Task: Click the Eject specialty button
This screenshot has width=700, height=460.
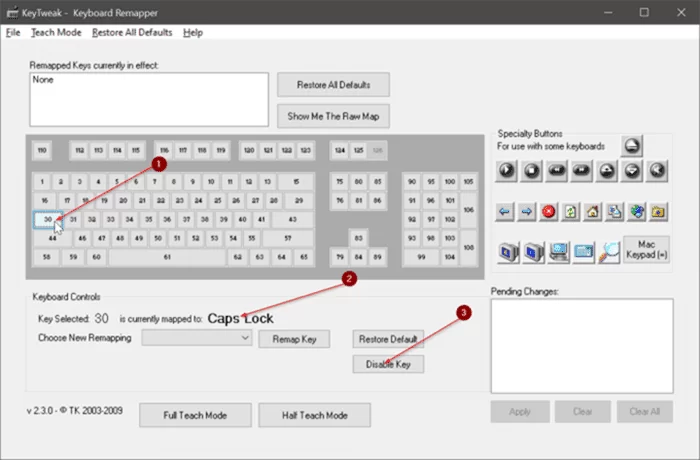Action: (x=632, y=146)
